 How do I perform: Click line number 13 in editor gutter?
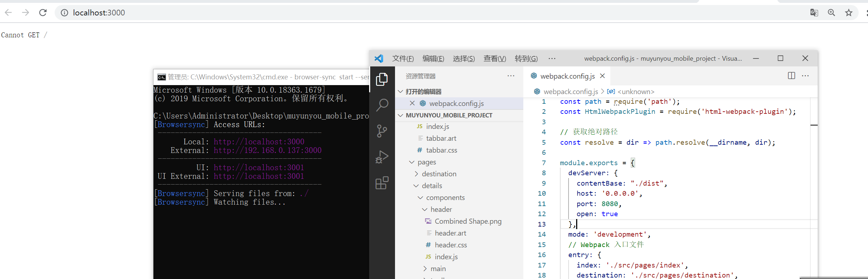pos(542,224)
